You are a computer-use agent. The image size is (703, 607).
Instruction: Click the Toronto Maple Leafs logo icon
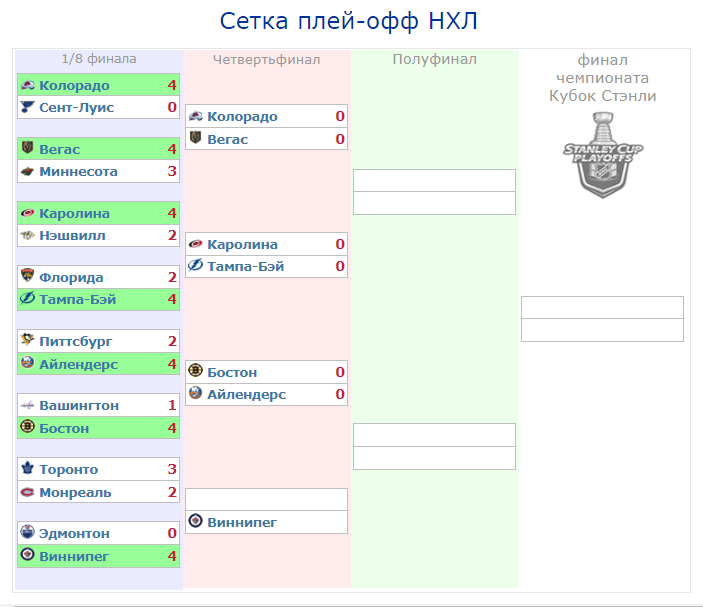tap(28, 469)
